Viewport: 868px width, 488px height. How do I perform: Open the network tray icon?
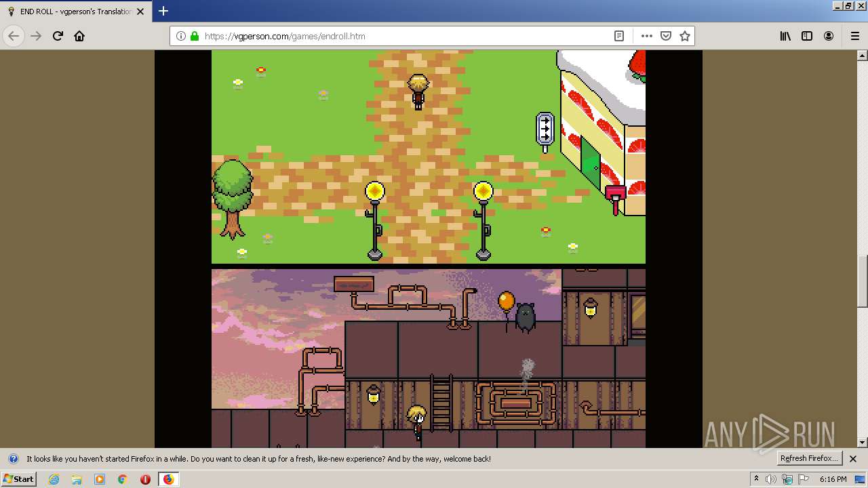787,479
